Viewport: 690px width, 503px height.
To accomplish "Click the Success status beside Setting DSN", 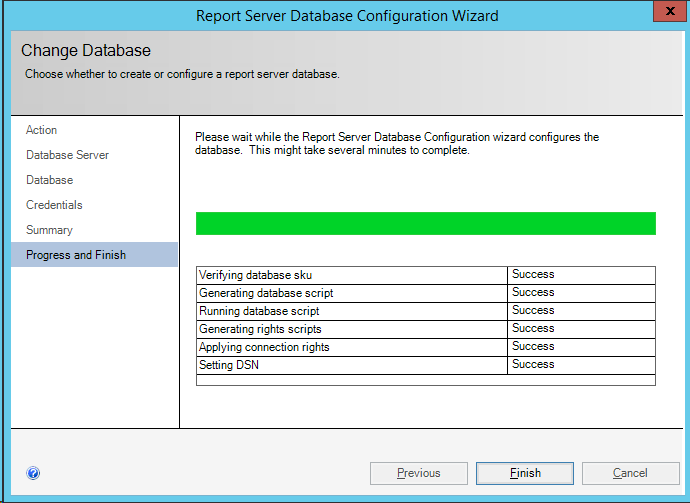I will click(533, 365).
